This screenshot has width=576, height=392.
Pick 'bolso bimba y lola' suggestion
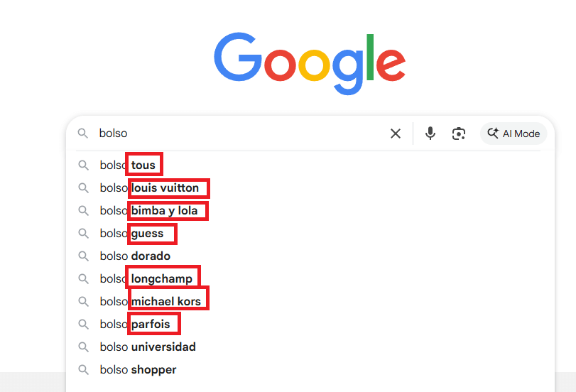tap(164, 211)
